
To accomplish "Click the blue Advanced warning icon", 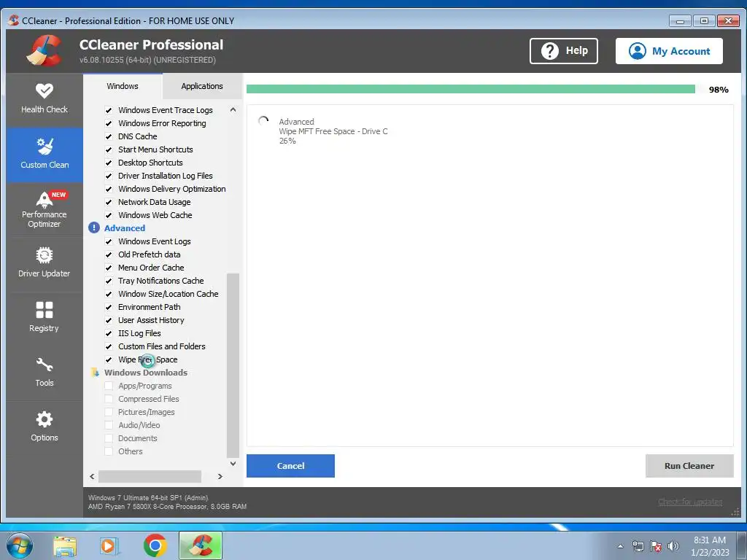I will tap(94, 227).
